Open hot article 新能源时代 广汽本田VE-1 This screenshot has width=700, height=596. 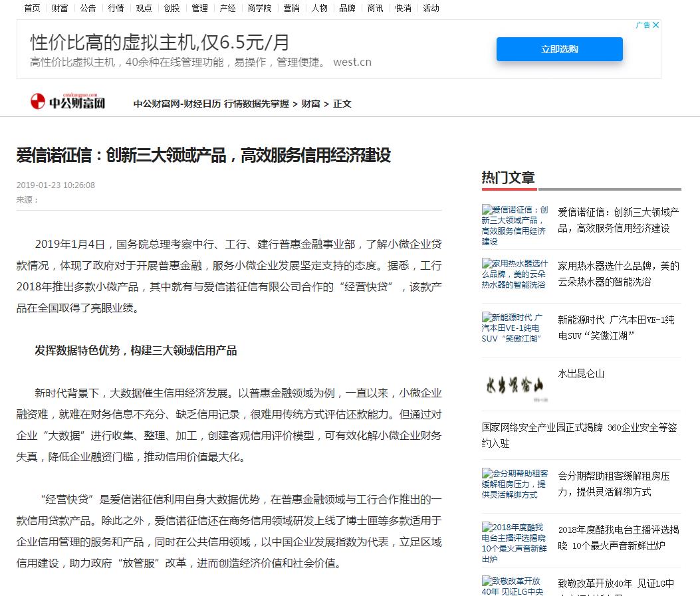616,328
